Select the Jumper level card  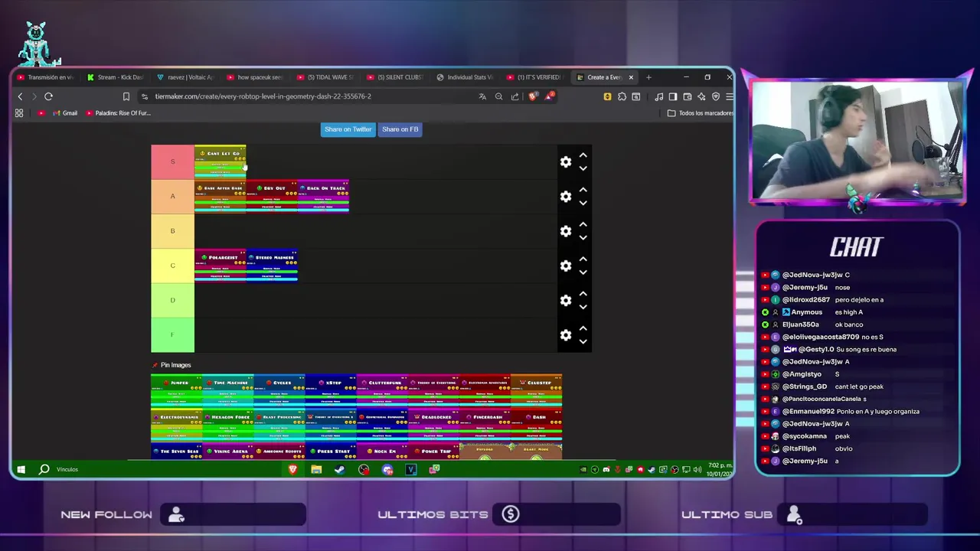pos(177,390)
